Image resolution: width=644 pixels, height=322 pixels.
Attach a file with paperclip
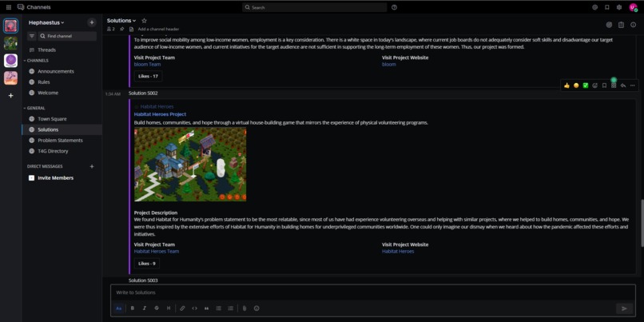(x=244, y=308)
